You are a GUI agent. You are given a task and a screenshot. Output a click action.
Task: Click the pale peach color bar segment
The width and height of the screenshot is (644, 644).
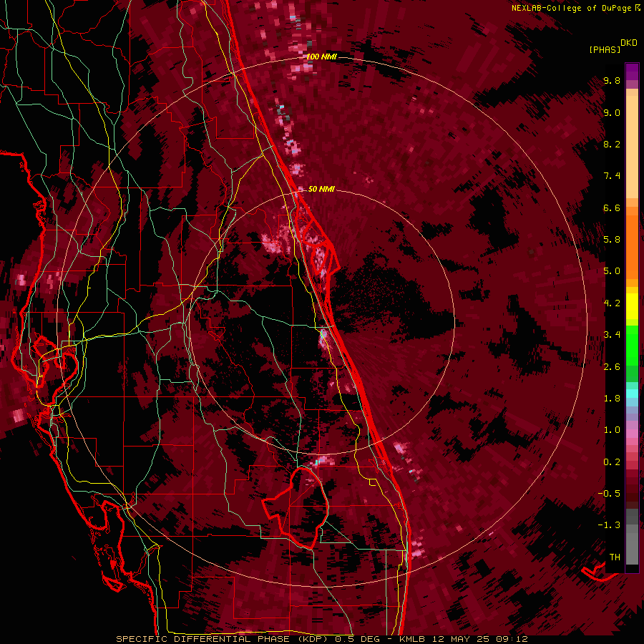tap(632, 147)
